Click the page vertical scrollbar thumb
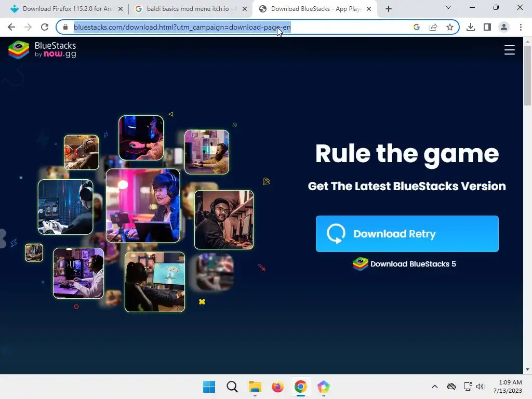Screen dimensions: 532x399 click(527, 75)
